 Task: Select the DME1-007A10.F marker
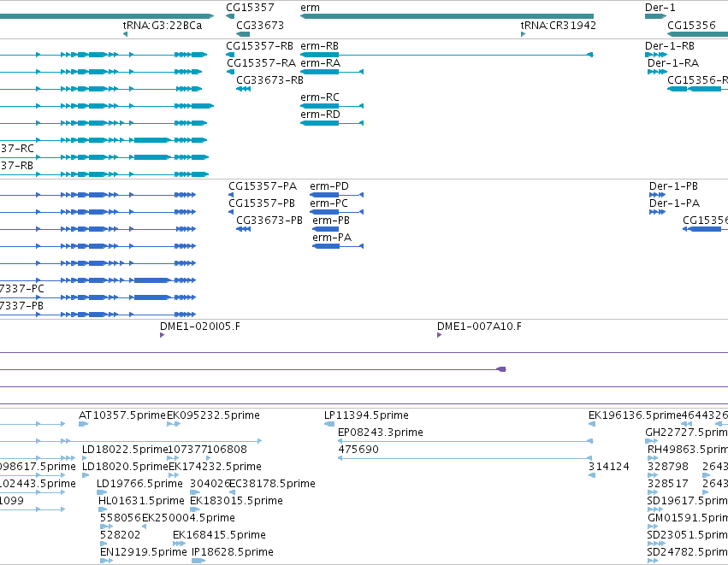tap(439, 335)
